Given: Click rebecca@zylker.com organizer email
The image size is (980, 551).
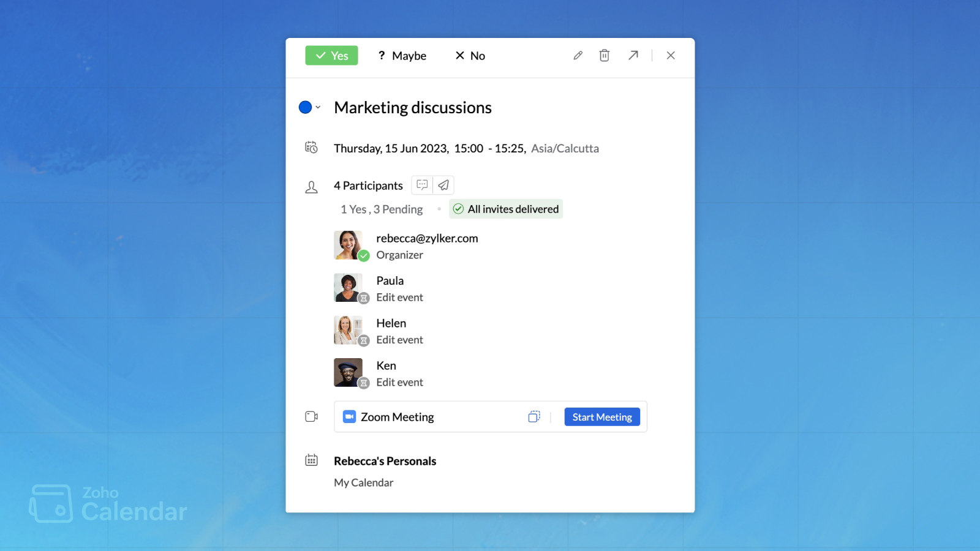Looking at the screenshot, I should pyautogui.click(x=427, y=238).
